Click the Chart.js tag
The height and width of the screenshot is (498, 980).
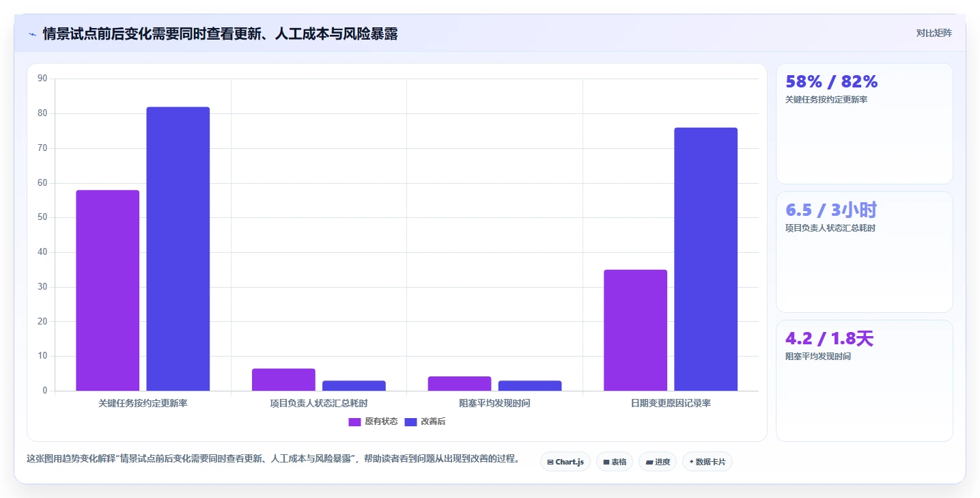565,462
